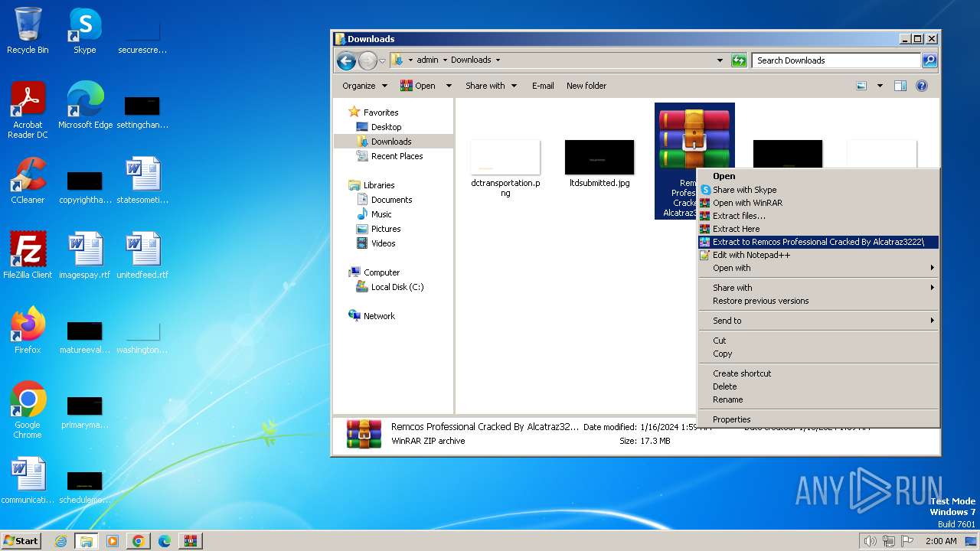Click the Start button
The height and width of the screenshot is (551, 980).
click(21, 541)
